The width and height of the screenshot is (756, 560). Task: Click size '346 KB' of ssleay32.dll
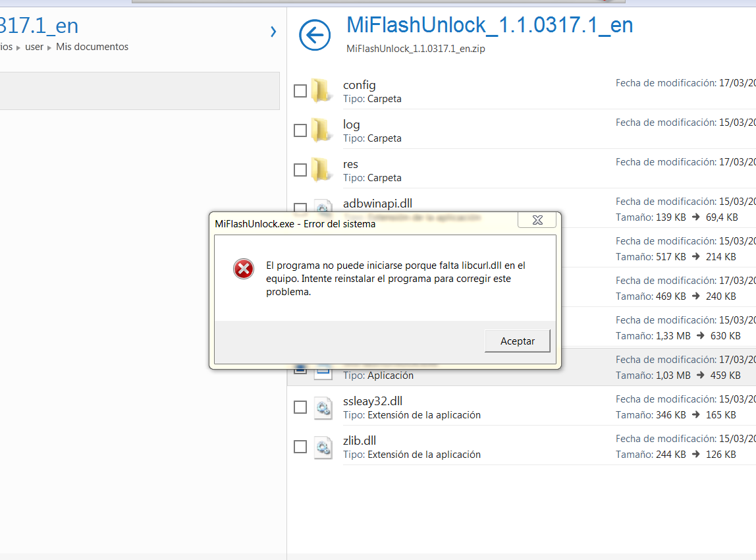(x=670, y=415)
